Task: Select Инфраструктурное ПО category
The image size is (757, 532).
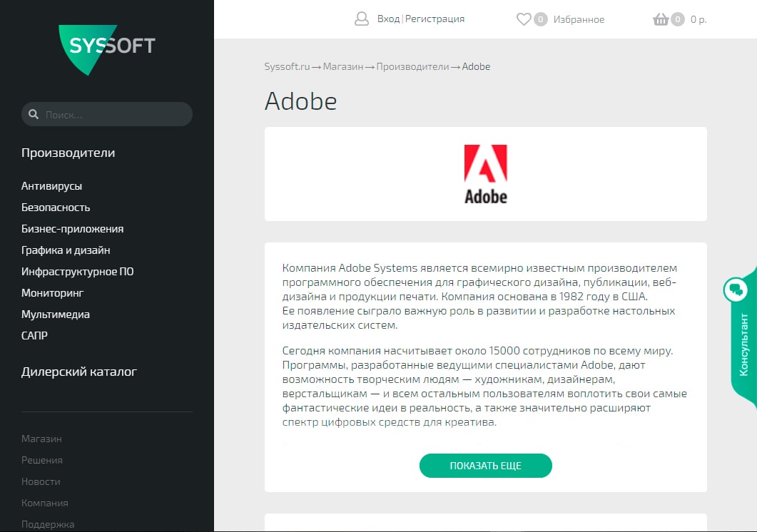Action: pyautogui.click(x=77, y=271)
